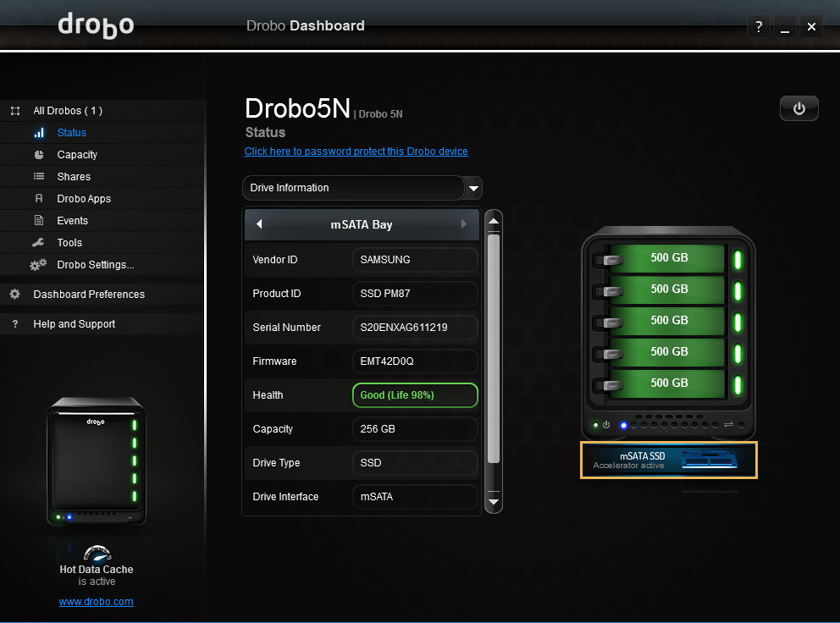Image resolution: width=840 pixels, height=623 pixels.
Task: Select the first 500 GB drive bay
Action: [669, 258]
